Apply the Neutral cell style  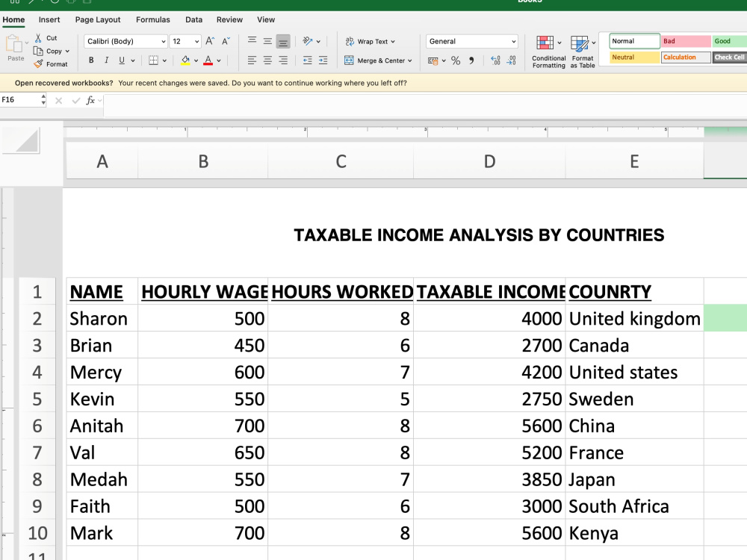point(634,57)
